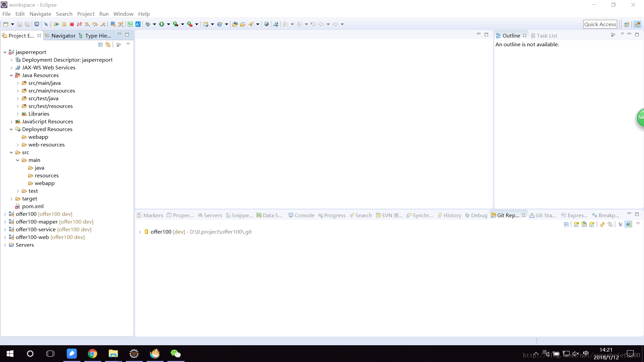Click the New wizard icon in toolbar

6,24
